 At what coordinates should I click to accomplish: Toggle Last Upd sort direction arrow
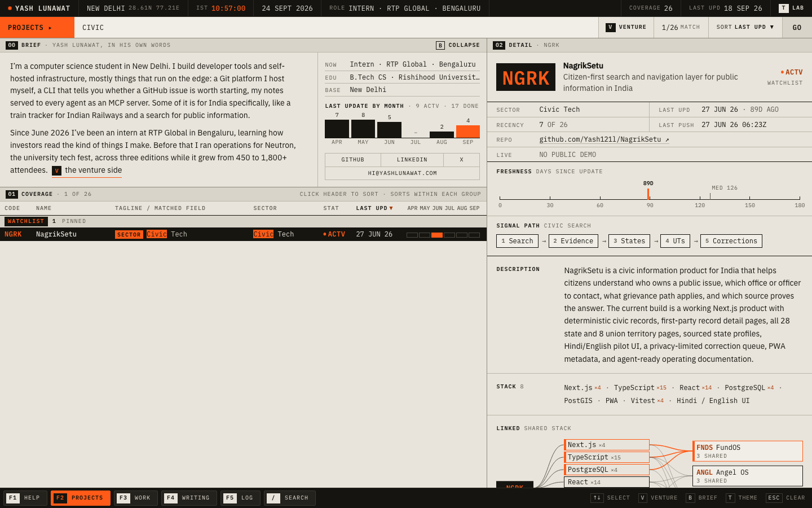pyautogui.click(x=391, y=208)
